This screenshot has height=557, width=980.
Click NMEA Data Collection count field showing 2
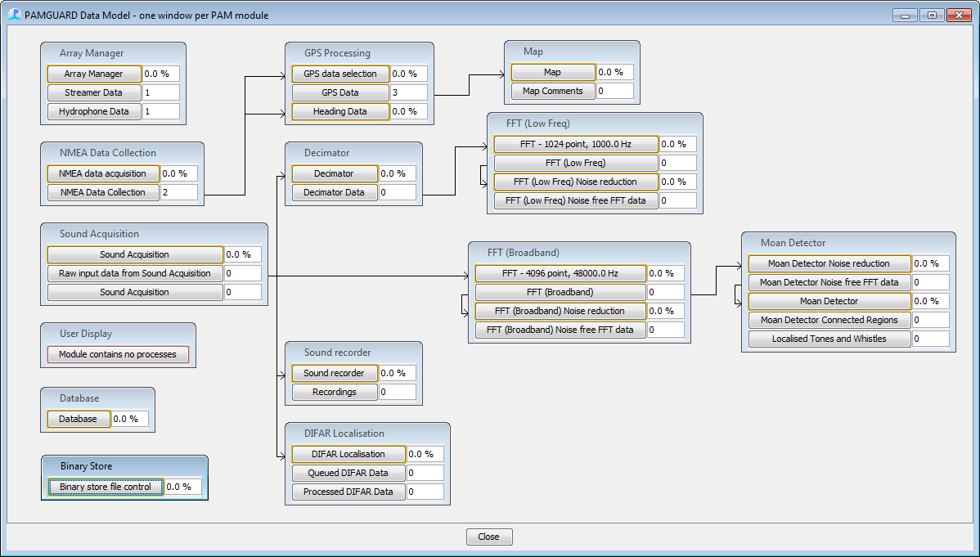[x=179, y=192]
